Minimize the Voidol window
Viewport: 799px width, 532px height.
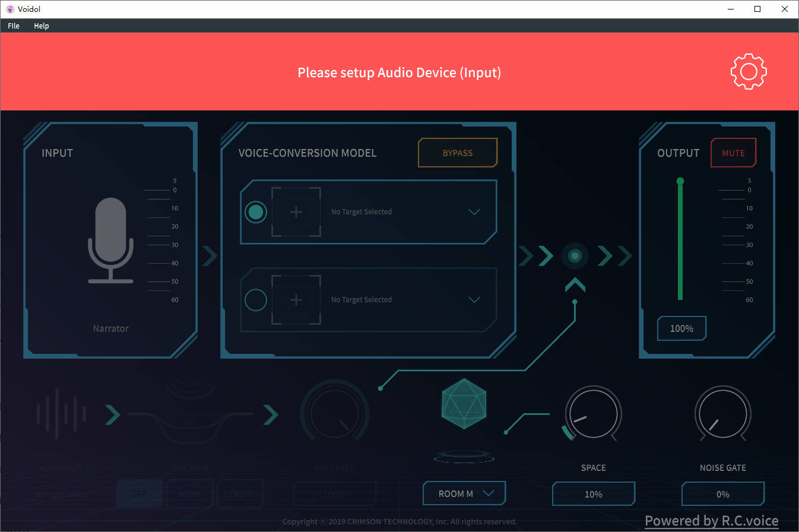point(731,9)
